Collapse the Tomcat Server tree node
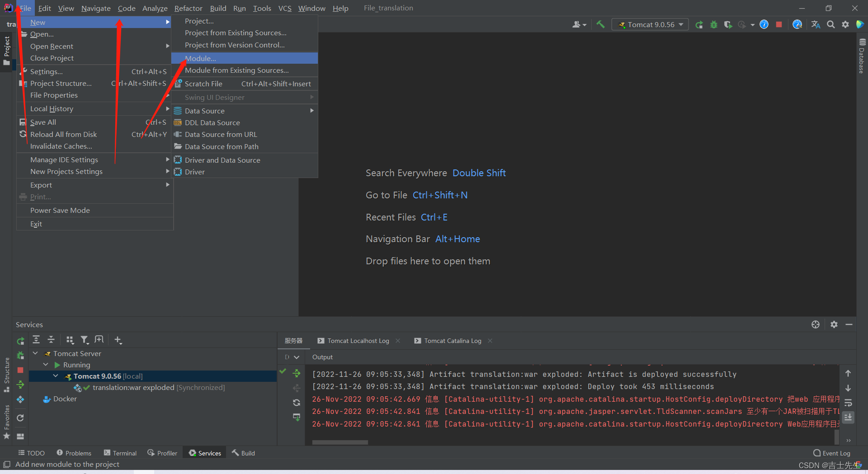 (35, 353)
